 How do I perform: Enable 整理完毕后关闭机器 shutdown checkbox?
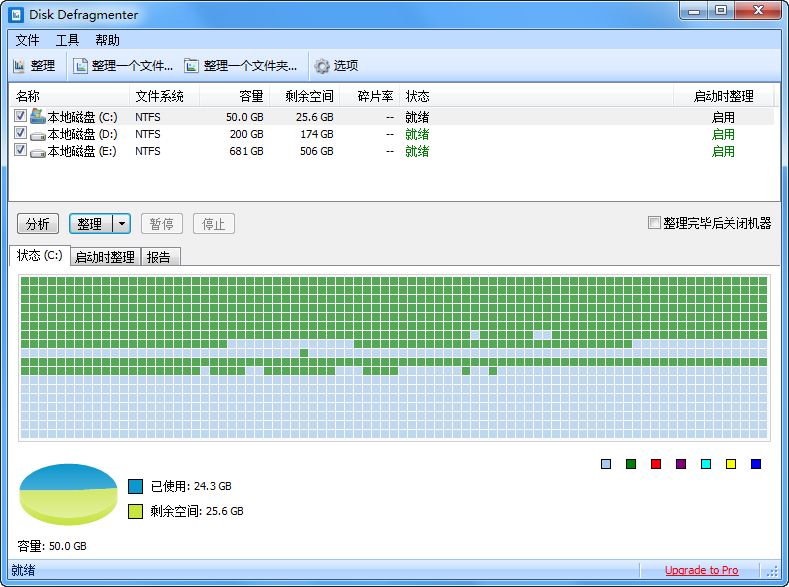coord(654,223)
